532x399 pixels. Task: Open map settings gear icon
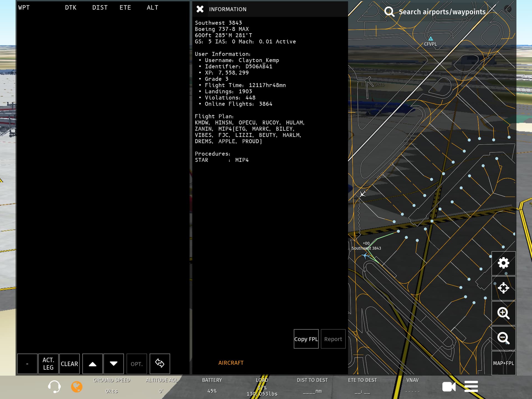[503, 263]
